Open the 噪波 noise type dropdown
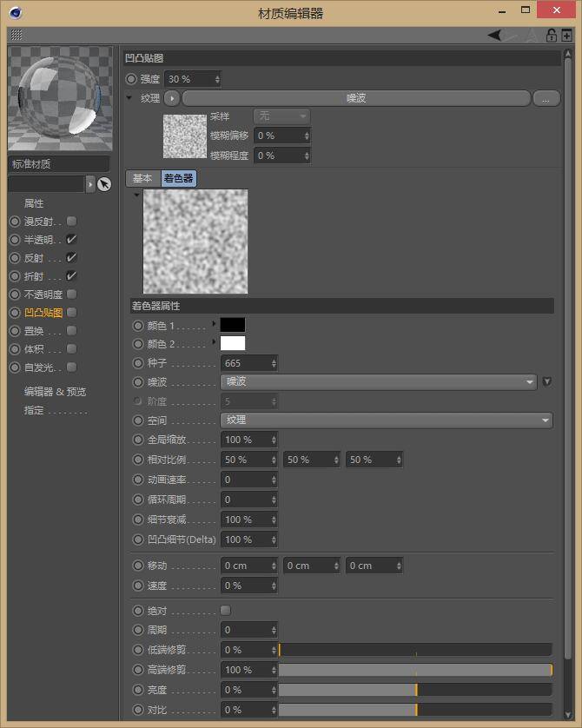Viewport: 582px width, 728px height. 380,381
